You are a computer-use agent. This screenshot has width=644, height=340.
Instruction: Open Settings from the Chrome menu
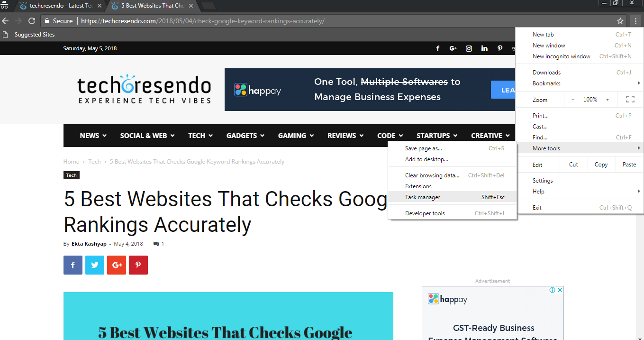click(580, 181)
